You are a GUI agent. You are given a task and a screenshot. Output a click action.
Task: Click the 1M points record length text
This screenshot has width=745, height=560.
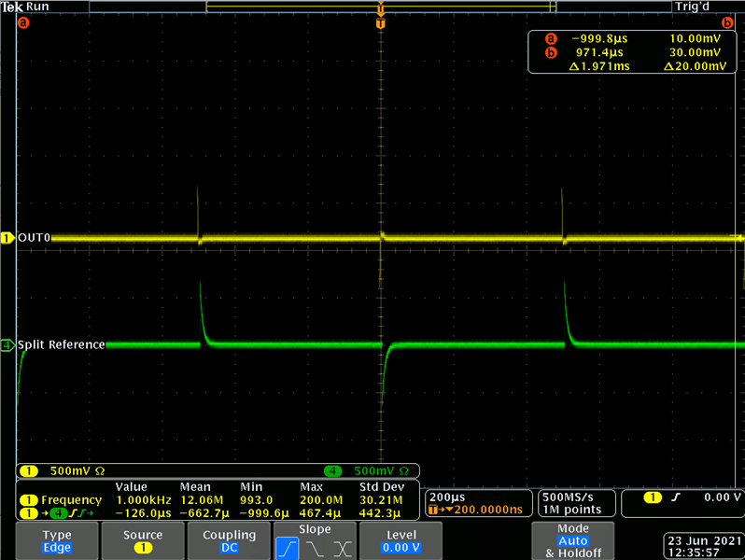click(571, 510)
